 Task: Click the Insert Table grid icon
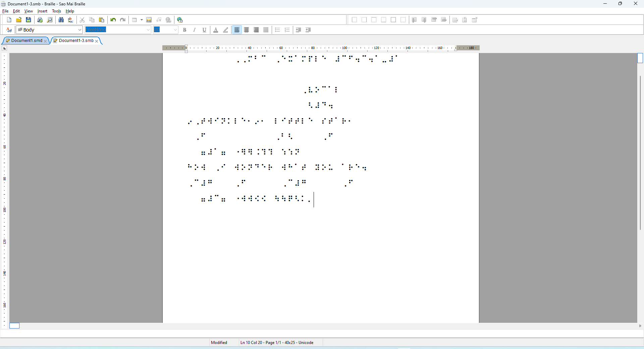tap(135, 20)
